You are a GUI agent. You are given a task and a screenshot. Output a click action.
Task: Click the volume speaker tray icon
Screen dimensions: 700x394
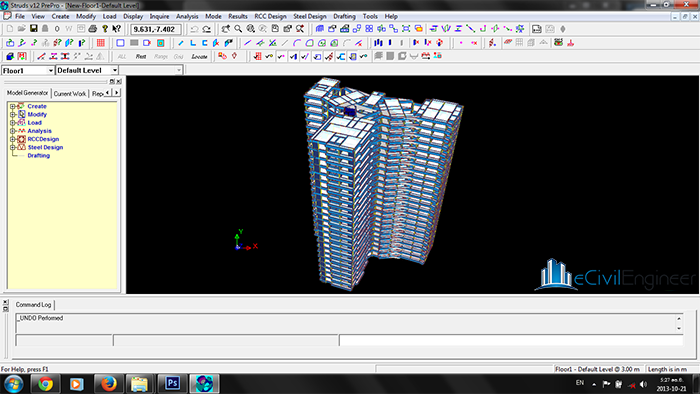point(643,384)
